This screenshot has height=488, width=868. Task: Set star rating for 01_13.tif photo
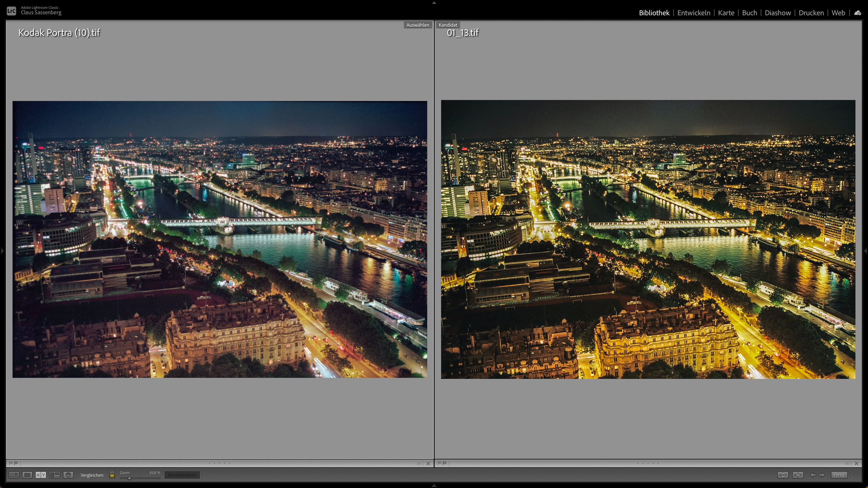(x=648, y=463)
